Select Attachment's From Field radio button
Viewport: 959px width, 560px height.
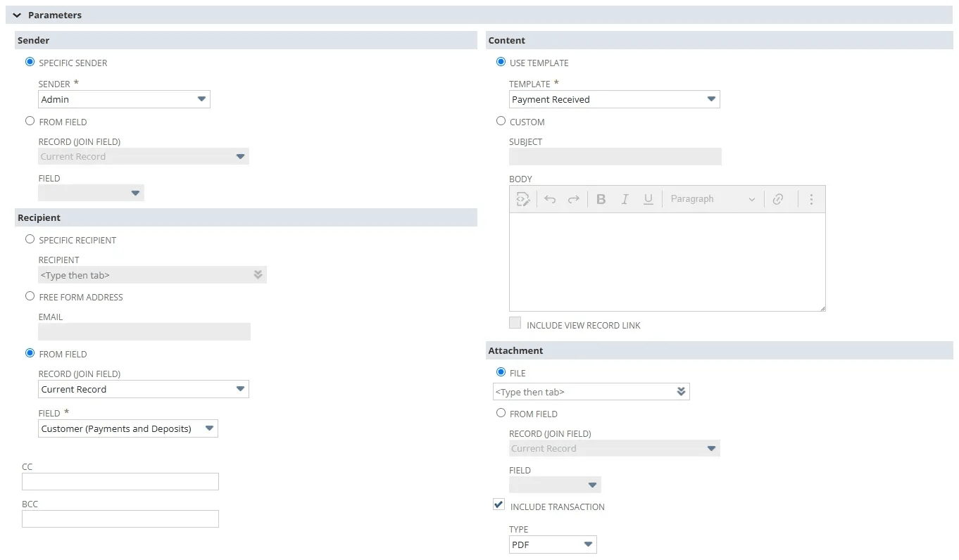[x=501, y=413]
